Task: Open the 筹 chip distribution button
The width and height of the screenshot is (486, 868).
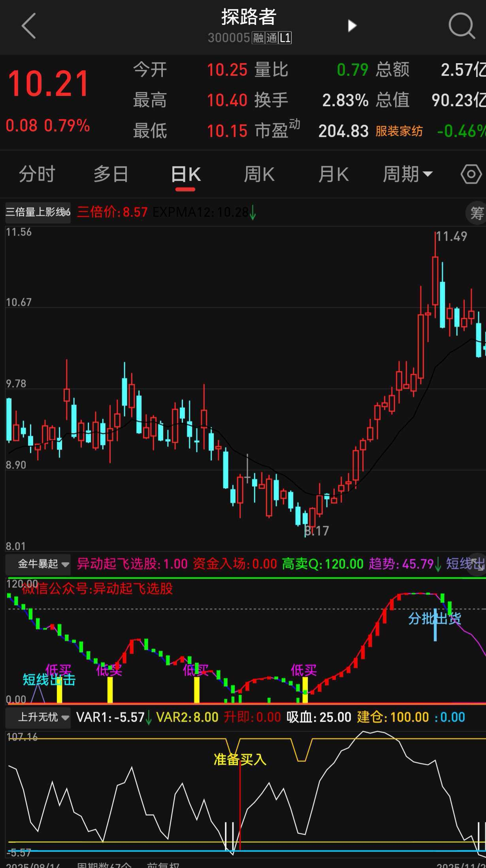Action: (476, 214)
